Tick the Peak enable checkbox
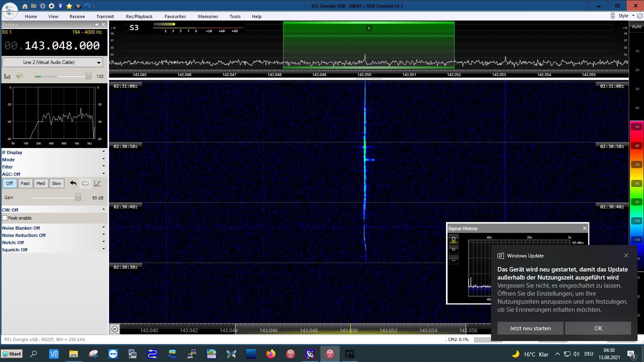Image resolution: width=644 pixels, height=362 pixels. click(5, 218)
